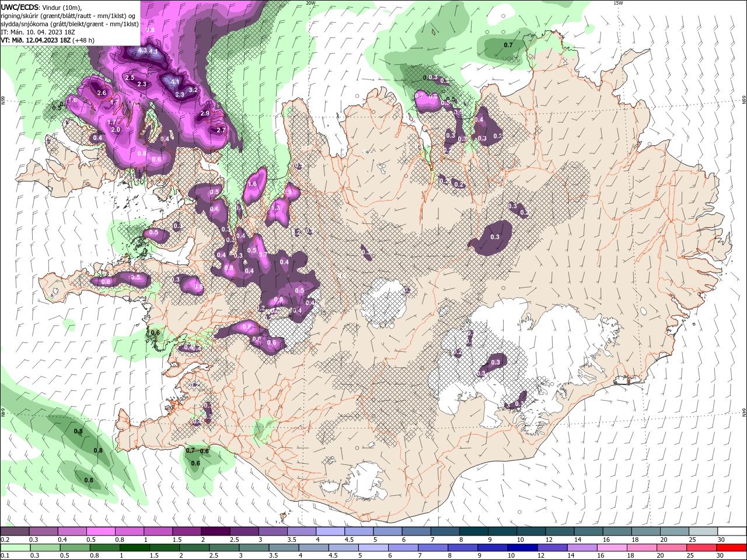Pick the pale green rain swatch between 0.1 and 0.3
747x560 pixels.
pos(15,548)
